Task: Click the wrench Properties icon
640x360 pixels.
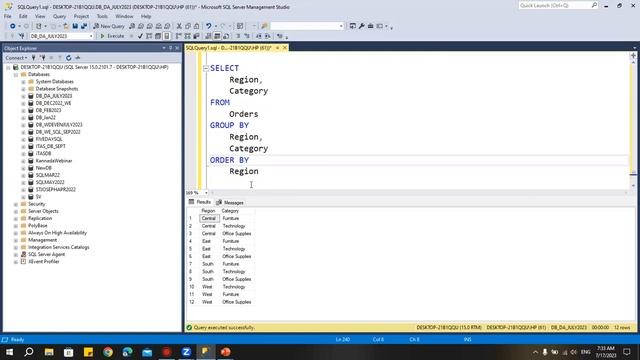Action: coord(362,26)
